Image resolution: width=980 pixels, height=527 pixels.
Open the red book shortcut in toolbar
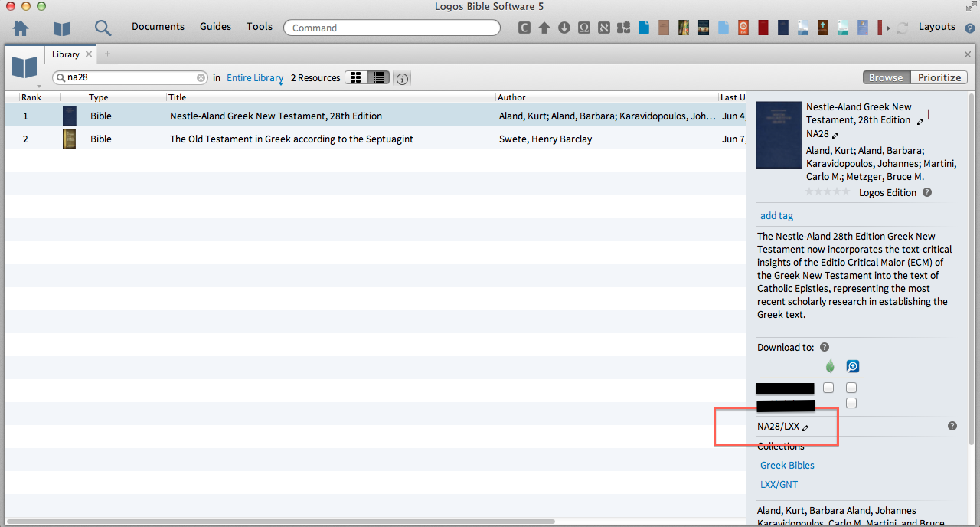coord(763,28)
